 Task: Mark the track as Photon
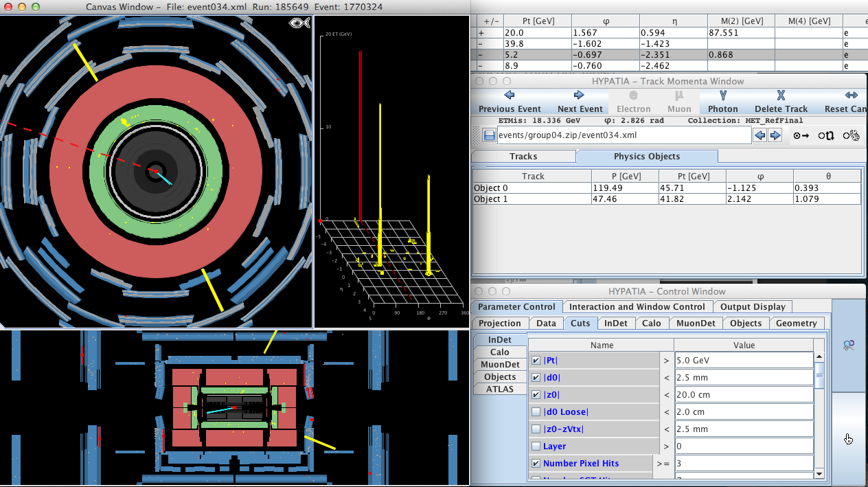pyautogui.click(x=722, y=102)
